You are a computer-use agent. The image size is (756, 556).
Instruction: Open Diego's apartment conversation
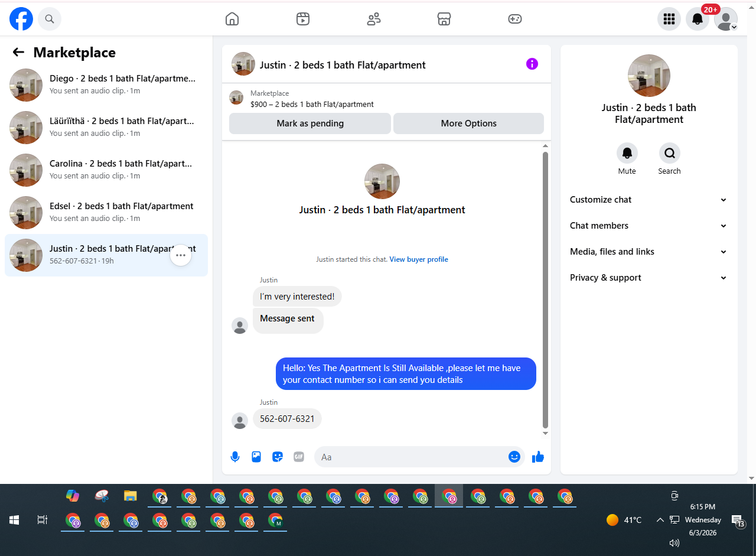pos(106,85)
